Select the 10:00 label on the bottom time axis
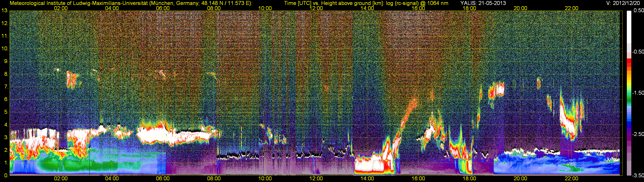644x182 pixels. tap(265, 179)
